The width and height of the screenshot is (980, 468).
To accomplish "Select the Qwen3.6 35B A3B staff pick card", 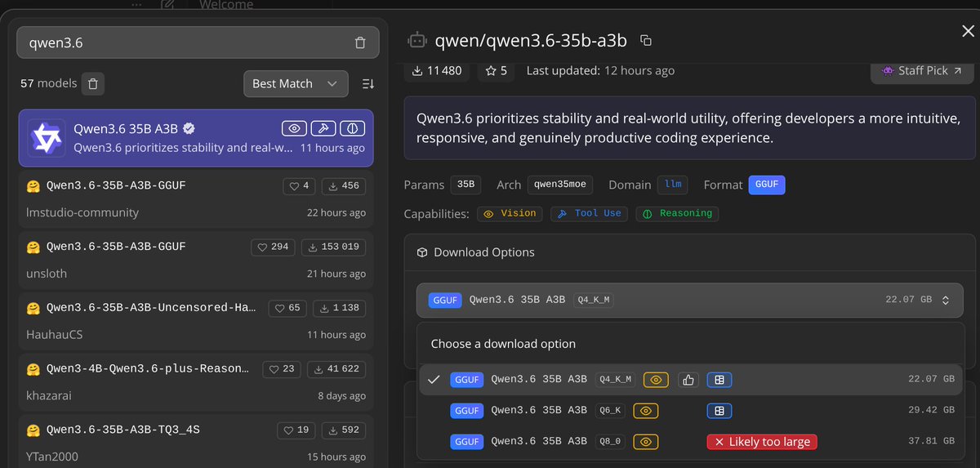I will (196, 138).
